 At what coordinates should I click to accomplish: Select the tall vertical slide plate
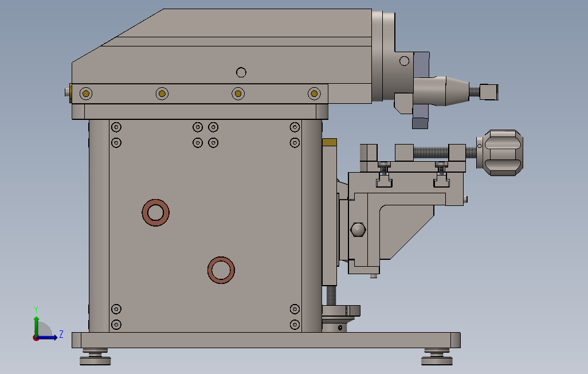(330, 216)
